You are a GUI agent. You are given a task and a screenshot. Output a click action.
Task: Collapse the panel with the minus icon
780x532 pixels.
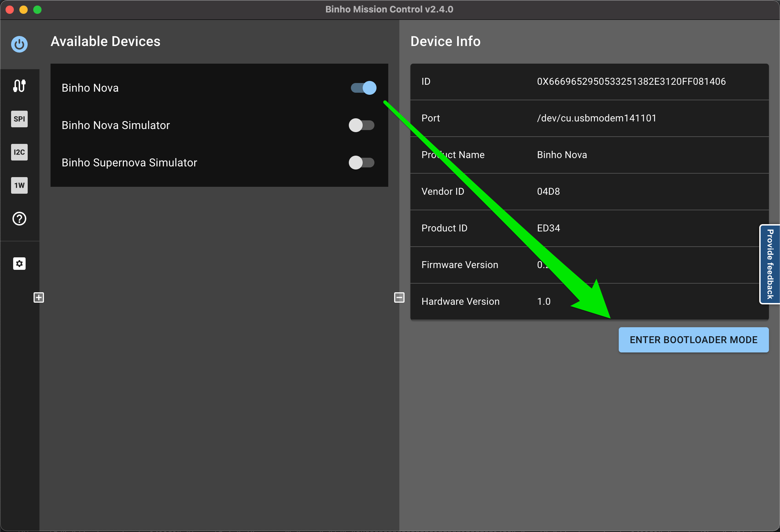point(399,297)
